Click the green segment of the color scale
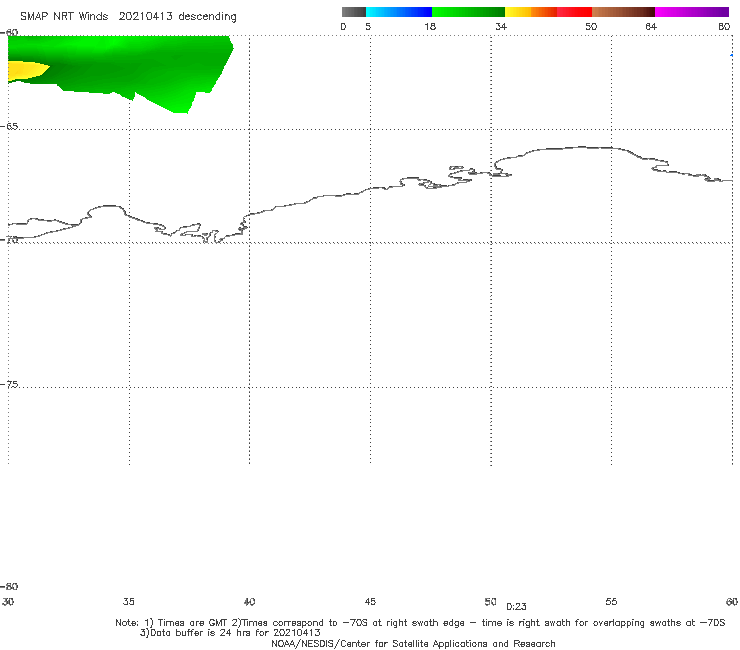This screenshot has height=650, width=740. point(468,12)
